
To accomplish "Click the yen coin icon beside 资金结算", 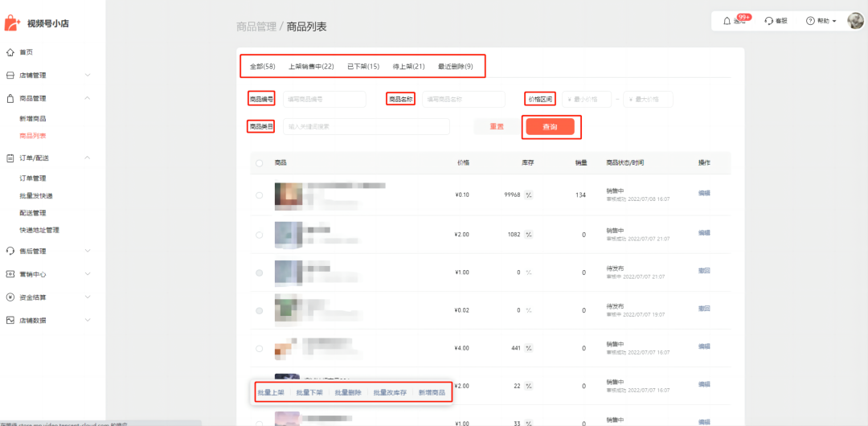I will 10,297.
